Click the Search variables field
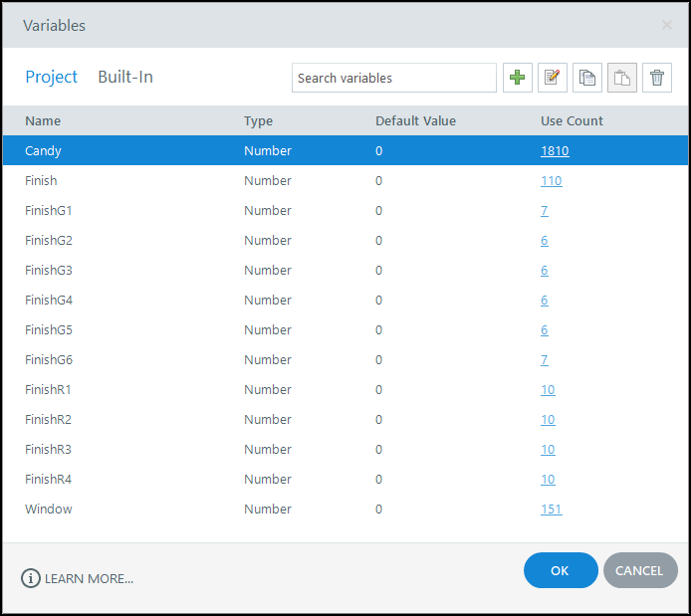The height and width of the screenshot is (616, 691). 393,78
